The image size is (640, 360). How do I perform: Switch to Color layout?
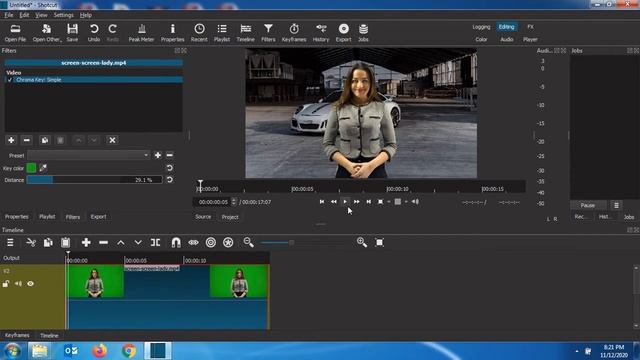481,40
